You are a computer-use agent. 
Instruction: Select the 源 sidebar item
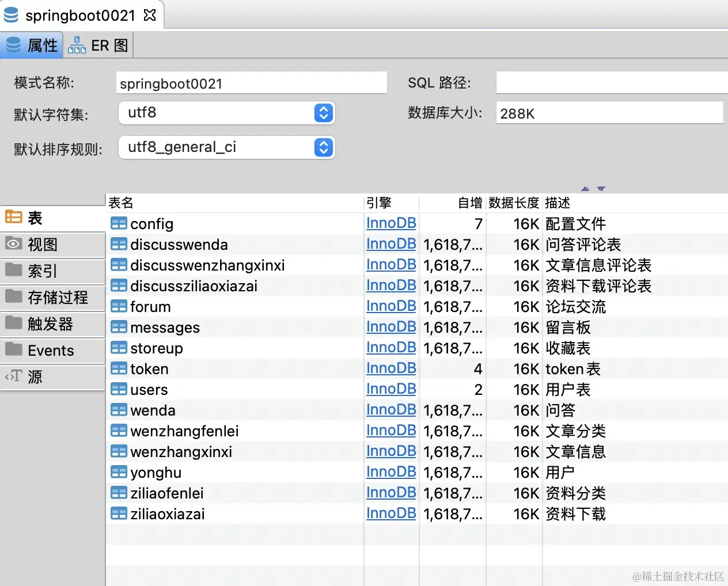coord(52,377)
